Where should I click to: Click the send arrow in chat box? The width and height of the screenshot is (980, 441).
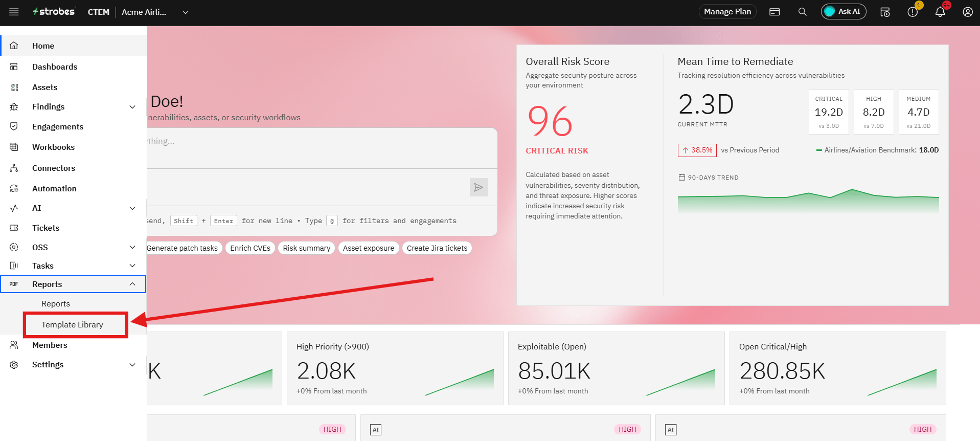click(x=478, y=187)
